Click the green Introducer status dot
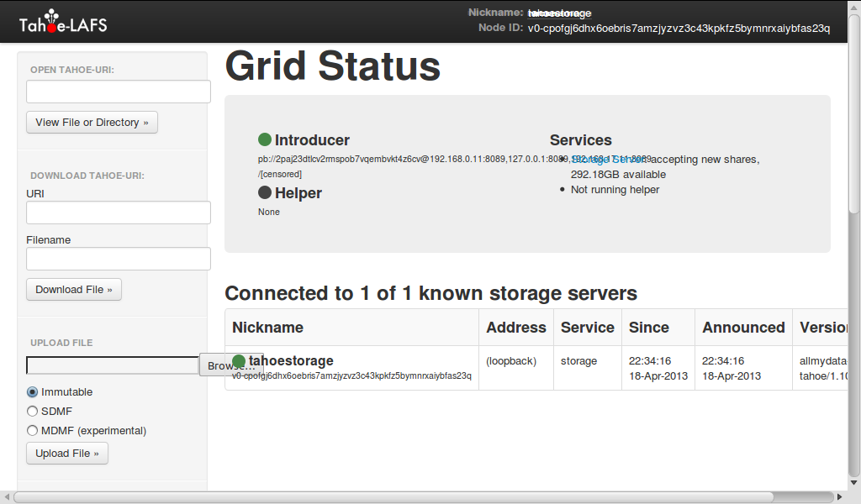 point(265,139)
